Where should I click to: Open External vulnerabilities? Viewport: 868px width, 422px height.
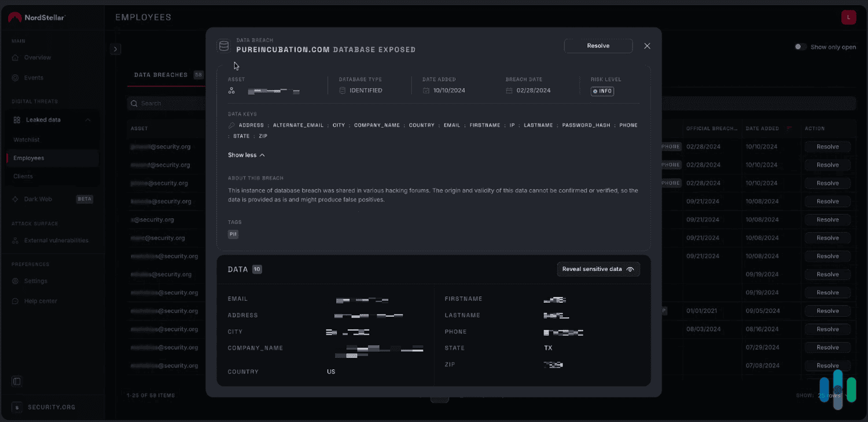coord(55,240)
